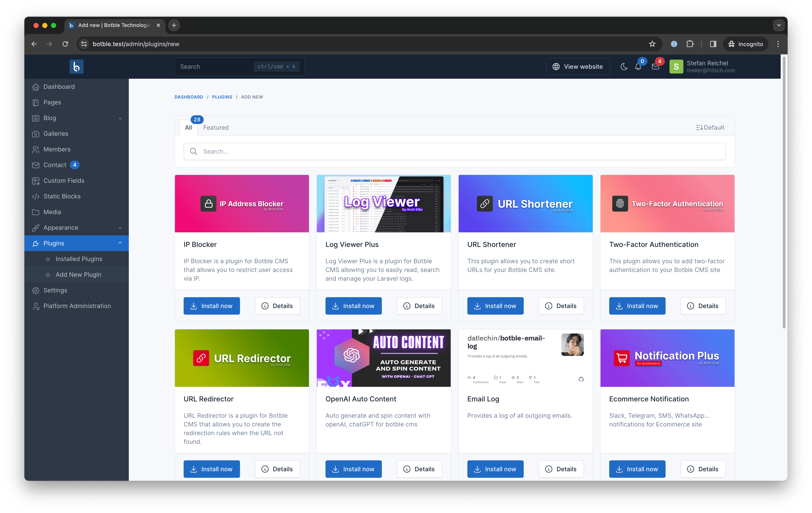Open Contact in the sidebar
The width and height of the screenshot is (812, 513).
tap(77, 165)
